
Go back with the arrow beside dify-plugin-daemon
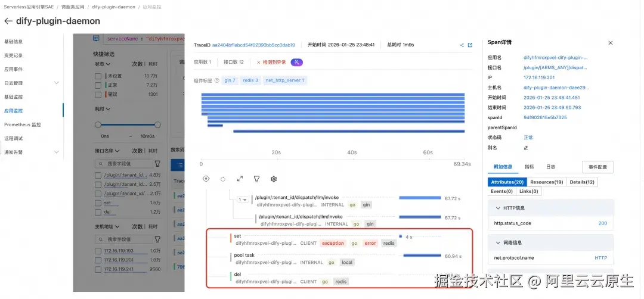[8, 21]
